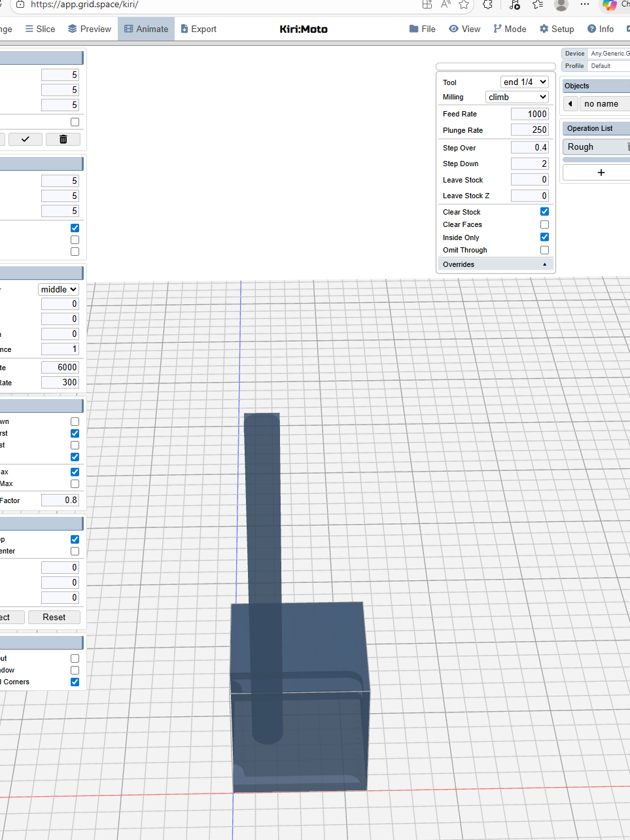This screenshot has height=840, width=630.
Task: Open the Setup gear menu
Action: [556, 29]
